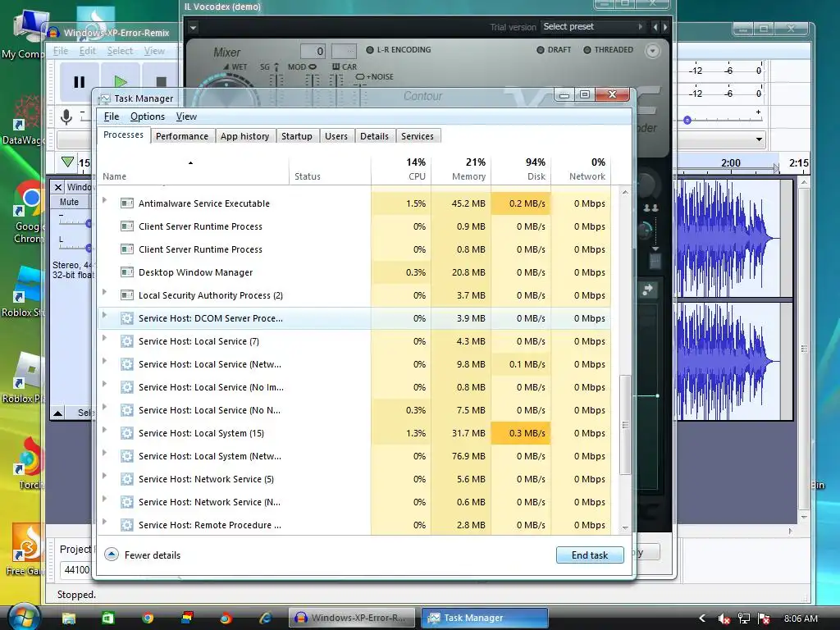Sort processes by CPU column header
Viewport: 840px width, 630px height.
pos(401,169)
